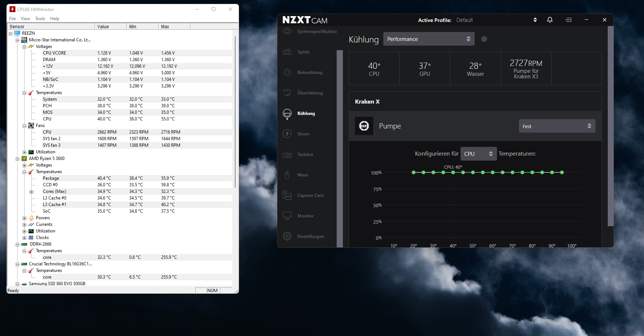Open NZXT CAM notifications bell
This screenshot has height=336, width=644.
pyautogui.click(x=550, y=20)
